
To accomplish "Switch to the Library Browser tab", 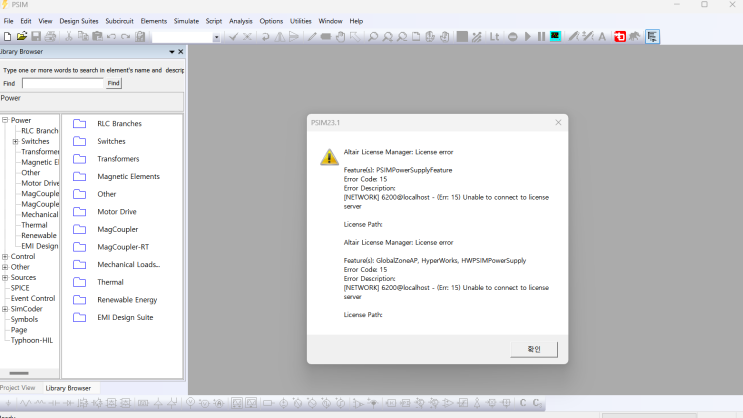I will click(x=68, y=388).
